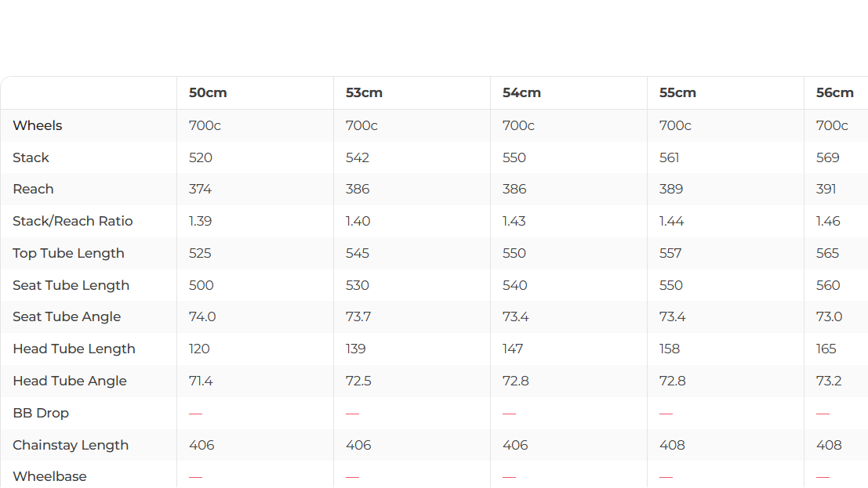868x488 pixels.
Task: Click the Wheels row label
Action: point(38,125)
